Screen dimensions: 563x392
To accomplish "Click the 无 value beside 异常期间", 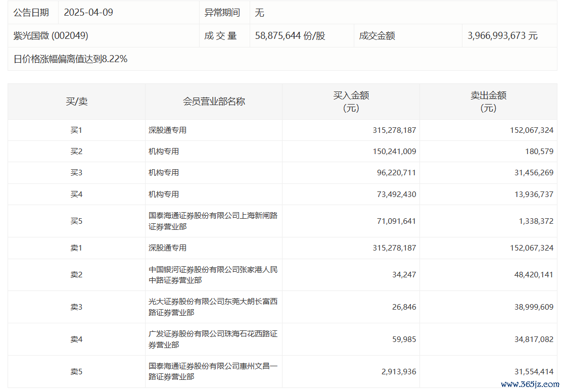I will pos(260,13).
